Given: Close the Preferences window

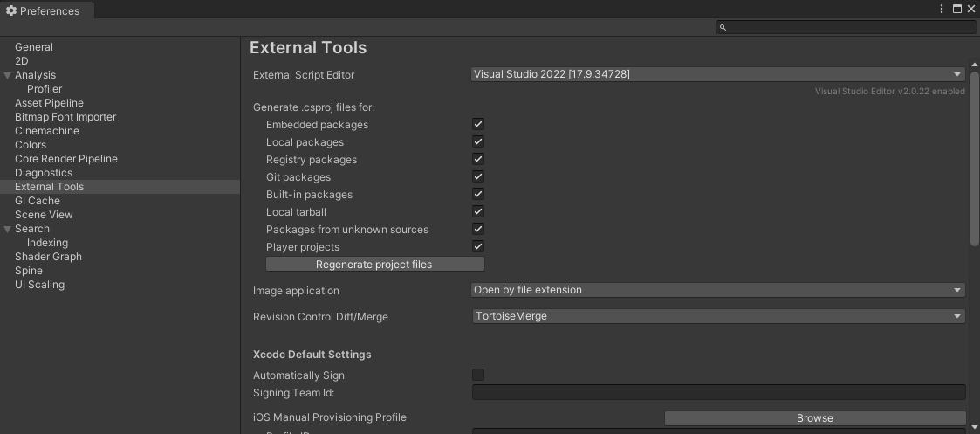Looking at the screenshot, I should 970,9.
